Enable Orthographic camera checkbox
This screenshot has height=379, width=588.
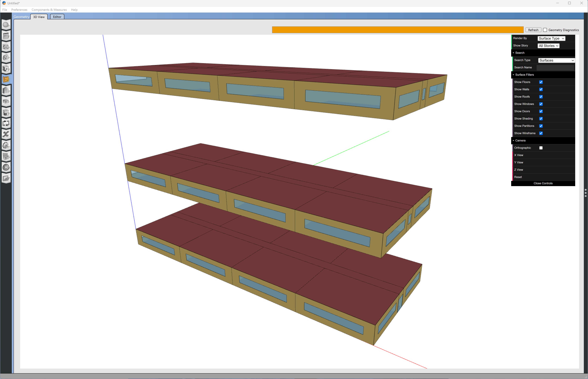[x=541, y=148]
